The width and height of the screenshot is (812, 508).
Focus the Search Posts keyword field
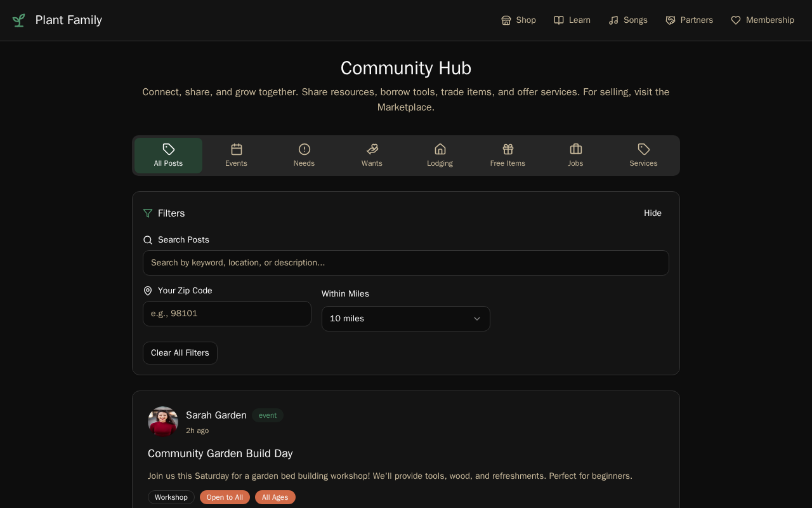click(406, 263)
